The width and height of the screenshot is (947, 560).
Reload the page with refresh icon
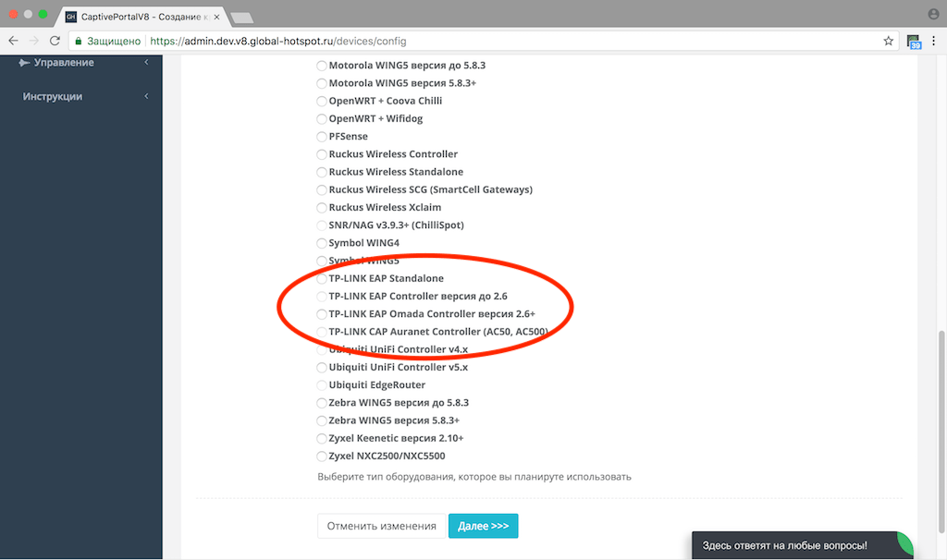coord(55,41)
